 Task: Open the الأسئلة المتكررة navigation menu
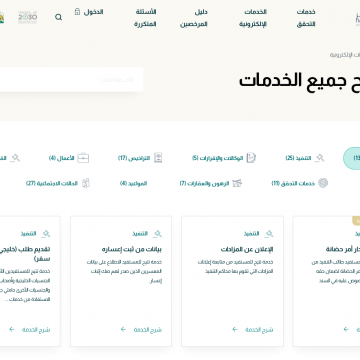145,18
